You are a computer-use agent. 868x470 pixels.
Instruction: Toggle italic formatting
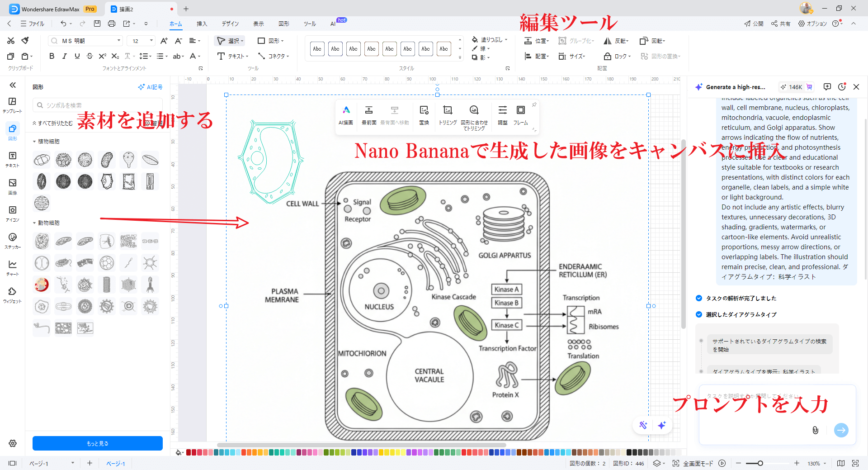[x=64, y=56]
